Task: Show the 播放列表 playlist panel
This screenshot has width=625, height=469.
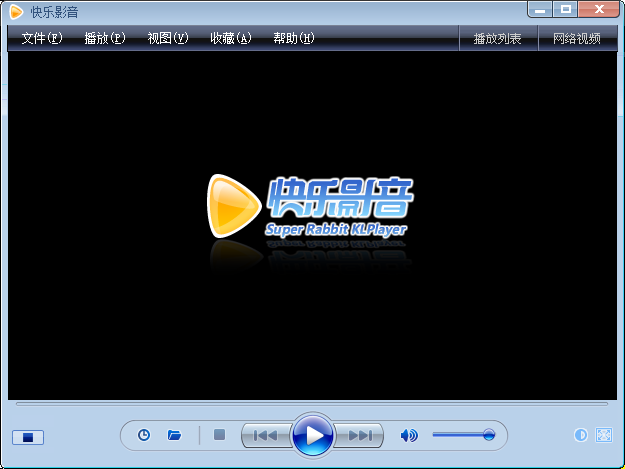Action: tap(497, 39)
